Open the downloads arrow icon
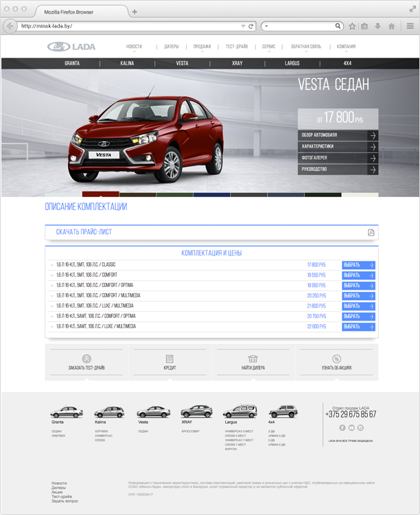The image size is (420, 515). (377, 26)
